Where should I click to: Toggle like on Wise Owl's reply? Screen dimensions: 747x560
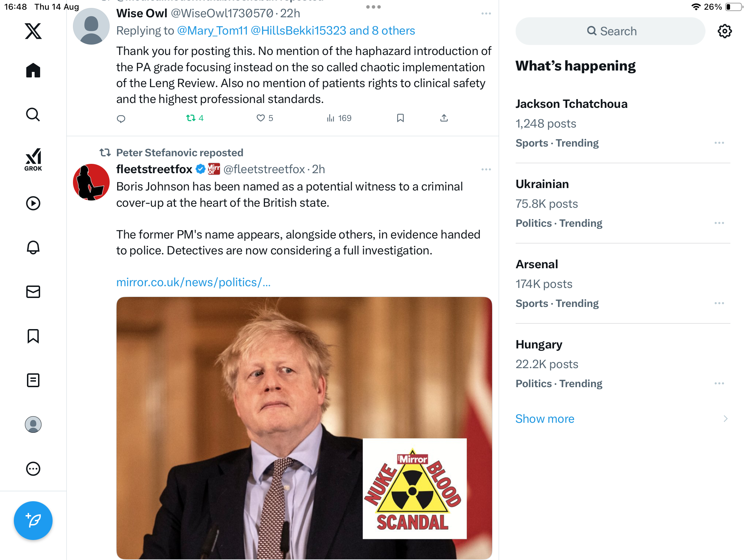[261, 118]
